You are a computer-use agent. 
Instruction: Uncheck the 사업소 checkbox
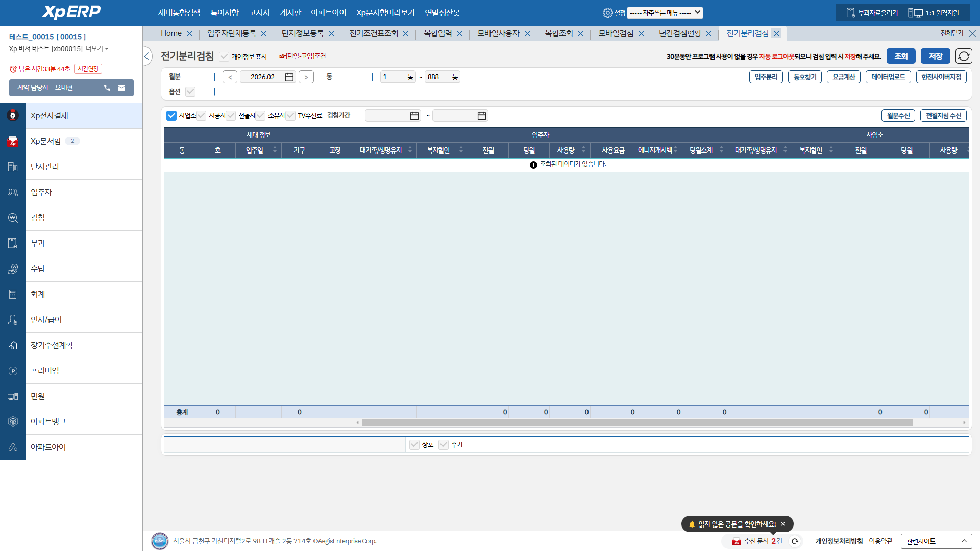coord(171,116)
